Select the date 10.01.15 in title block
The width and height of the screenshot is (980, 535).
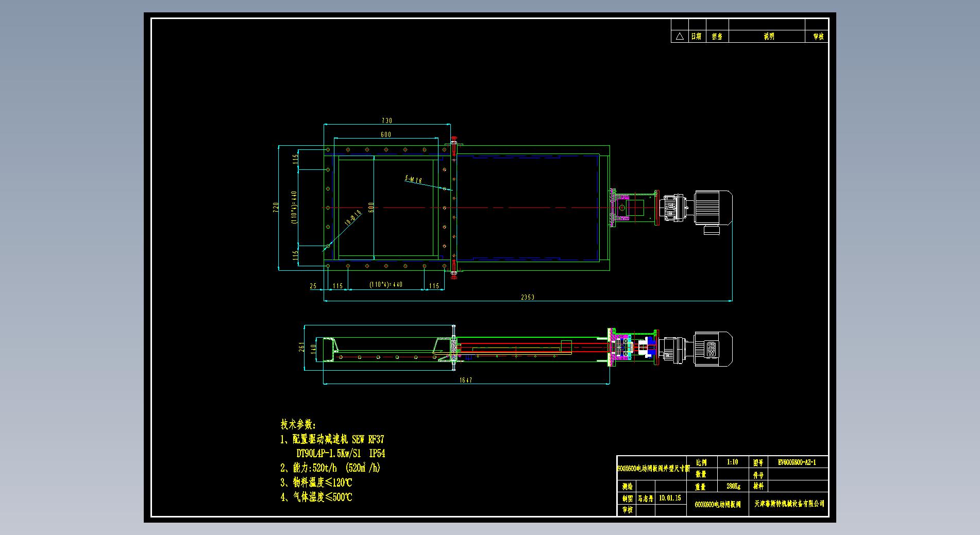tap(670, 498)
